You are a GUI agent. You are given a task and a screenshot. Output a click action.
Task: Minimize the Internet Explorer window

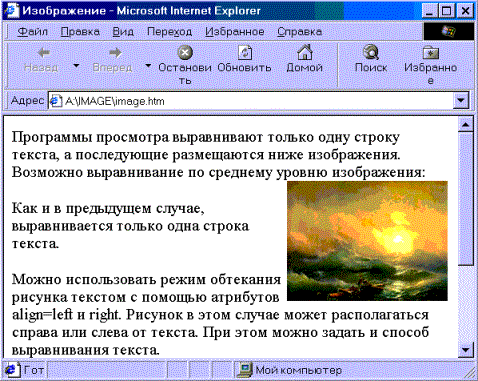pos(430,11)
